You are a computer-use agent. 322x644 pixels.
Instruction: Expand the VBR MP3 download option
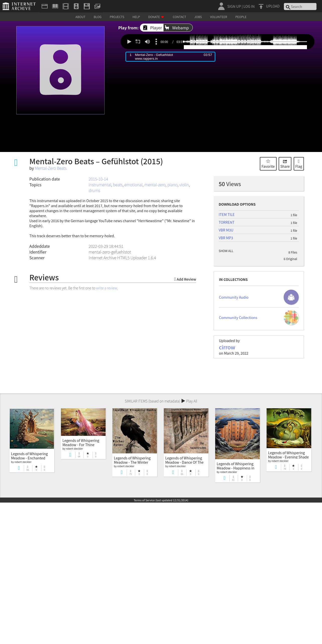click(x=226, y=238)
